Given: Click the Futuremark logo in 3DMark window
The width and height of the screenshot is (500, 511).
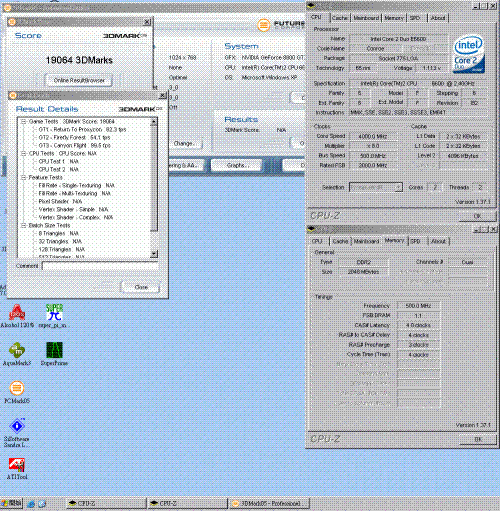Looking at the screenshot, I should click(x=281, y=25).
